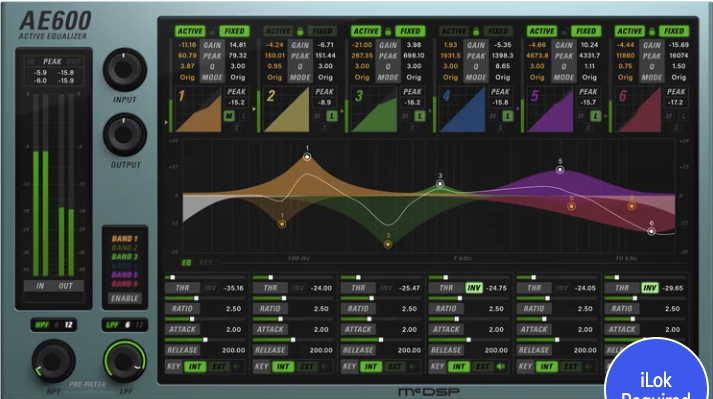Toggle ACTIVE on band 1
The image size is (713, 399).
(190, 31)
